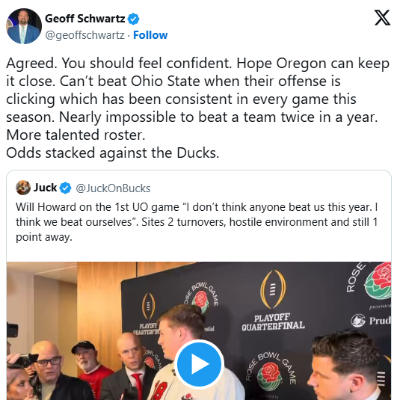The height and width of the screenshot is (400, 400).
Task: Open the @geoffschwartz handle link
Action: tap(85, 35)
